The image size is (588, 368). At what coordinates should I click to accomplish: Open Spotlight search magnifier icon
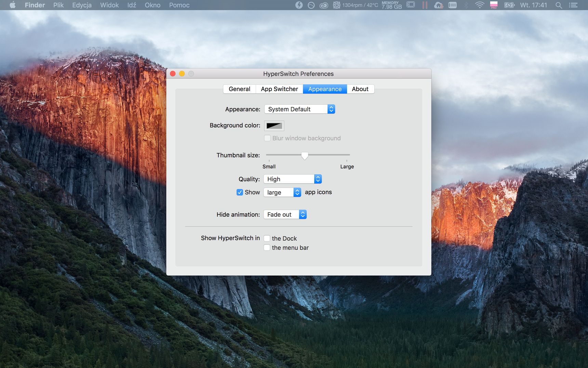click(x=559, y=5)
